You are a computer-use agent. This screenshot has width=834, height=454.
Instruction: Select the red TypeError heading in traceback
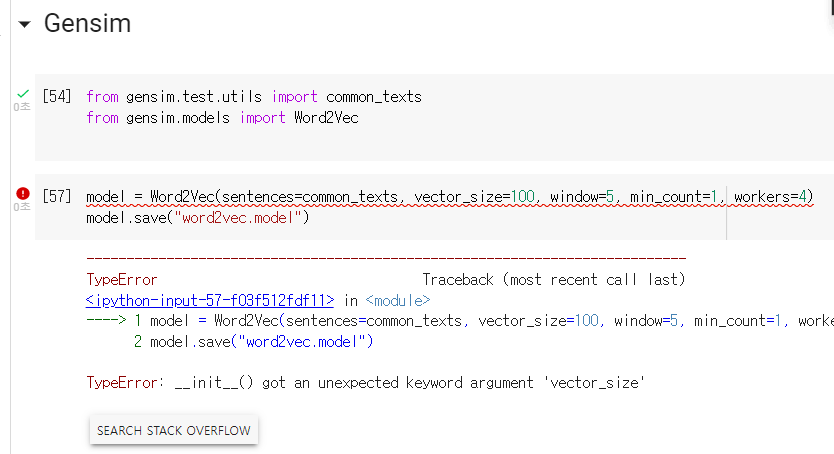coord(122,280)
